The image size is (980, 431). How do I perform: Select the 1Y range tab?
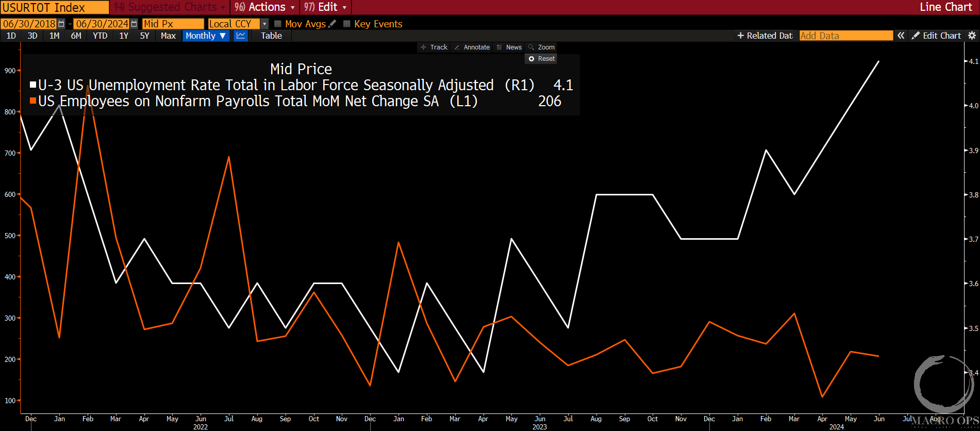[124, 36]
